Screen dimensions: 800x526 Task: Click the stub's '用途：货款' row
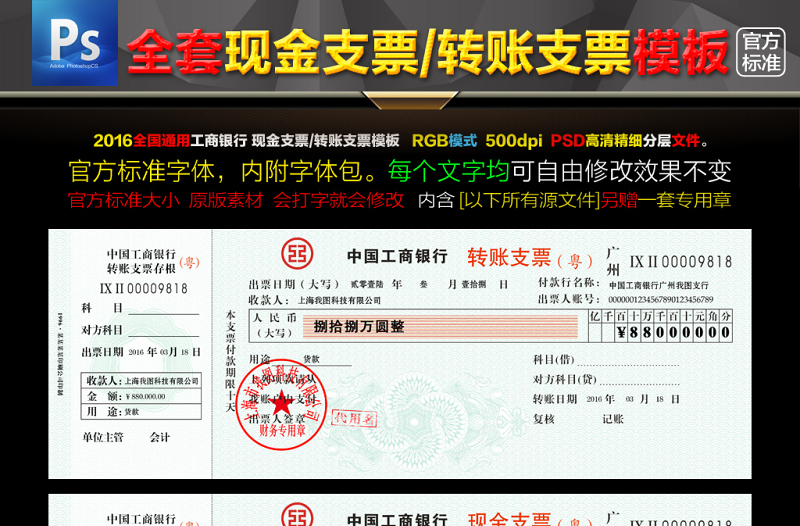[x=141, y=412]
